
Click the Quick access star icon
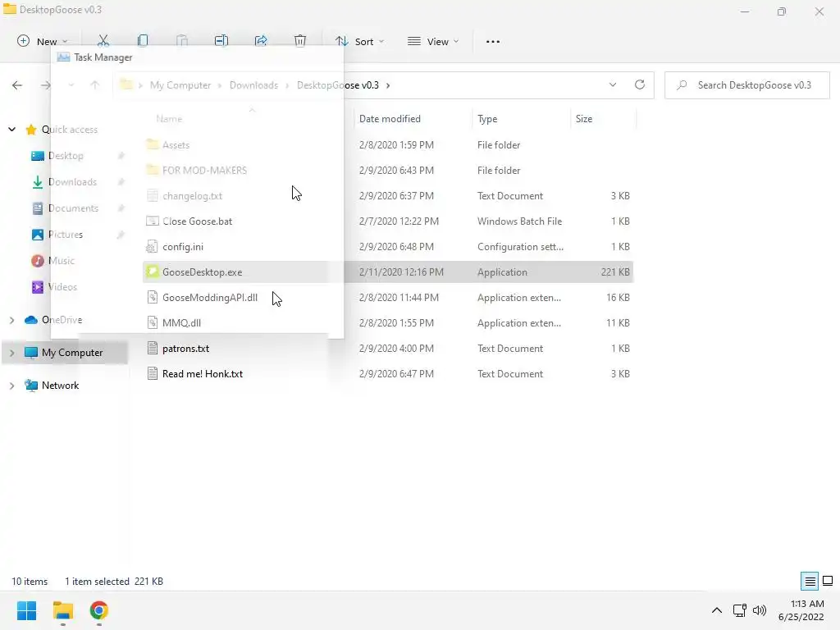(31, 129)
